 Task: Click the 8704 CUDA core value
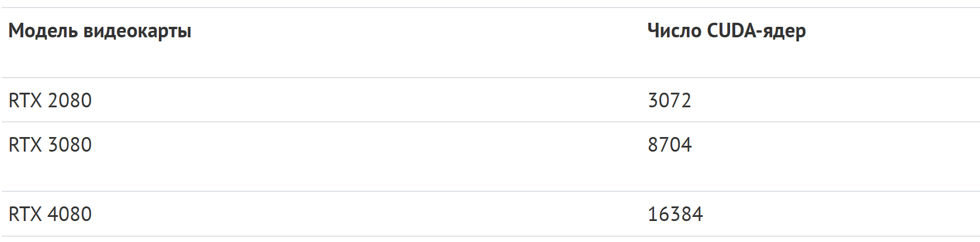click(669, 145)
